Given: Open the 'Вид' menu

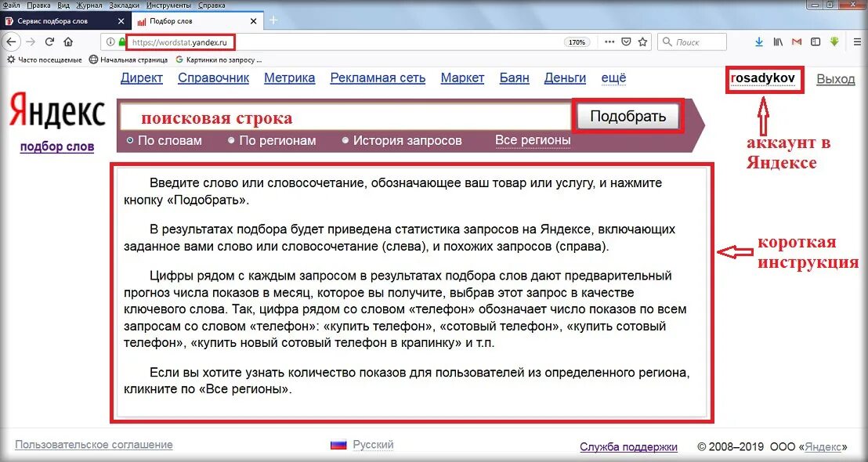Looking at the screenshot, I should [x=63, y=5].
